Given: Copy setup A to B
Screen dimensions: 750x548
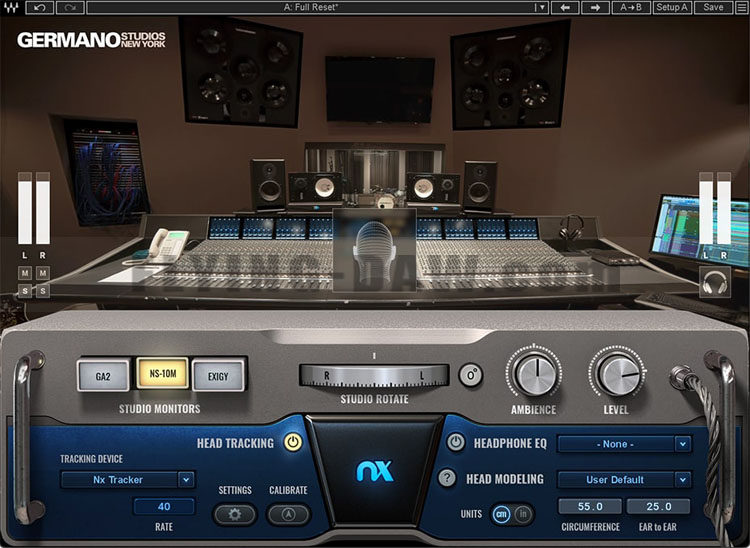Looking at the screenshot, I should point(631,7).
